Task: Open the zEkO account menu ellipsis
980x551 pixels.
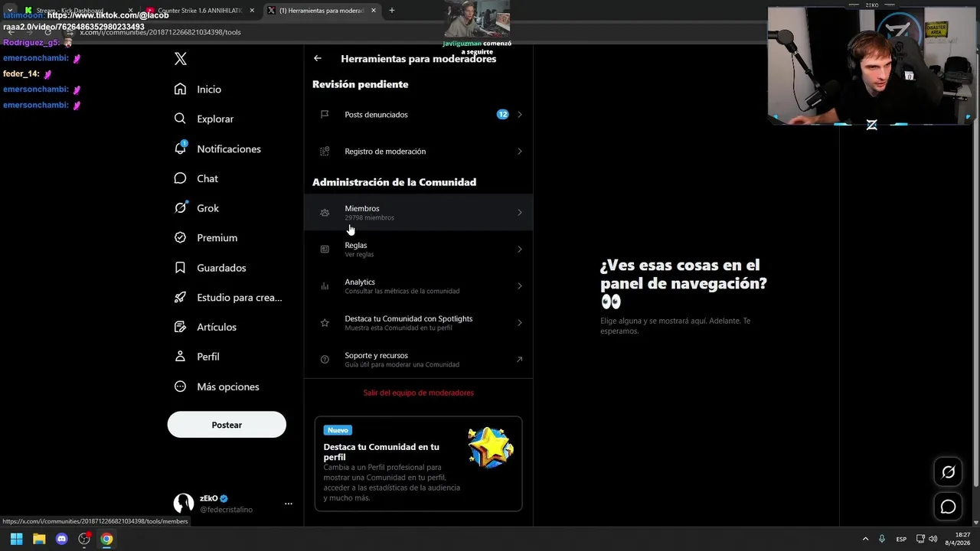Action: pyautogui.click(x=289, y=504)
